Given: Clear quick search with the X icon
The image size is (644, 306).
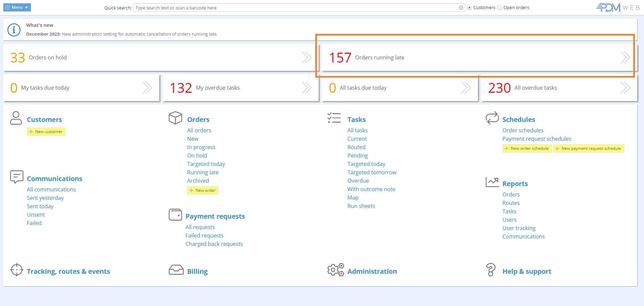Looking at the screenshot, I should click(x=461, y=8).
